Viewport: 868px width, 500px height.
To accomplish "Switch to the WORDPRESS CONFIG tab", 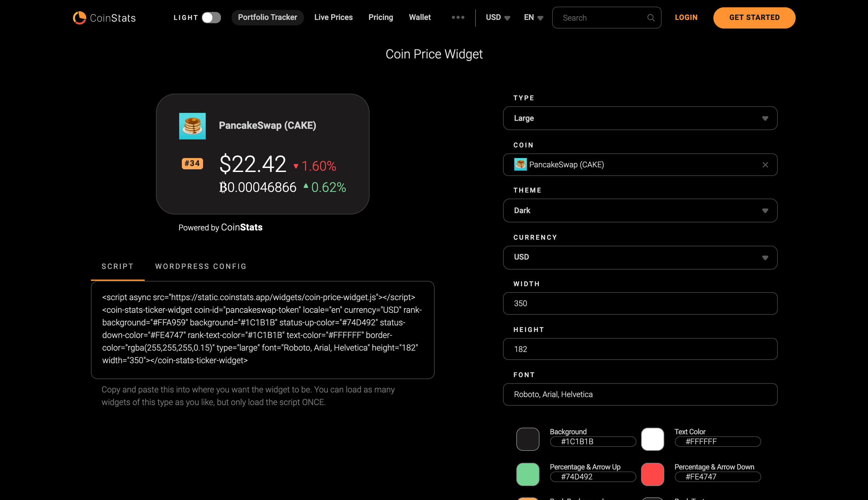I will point(201,267).
